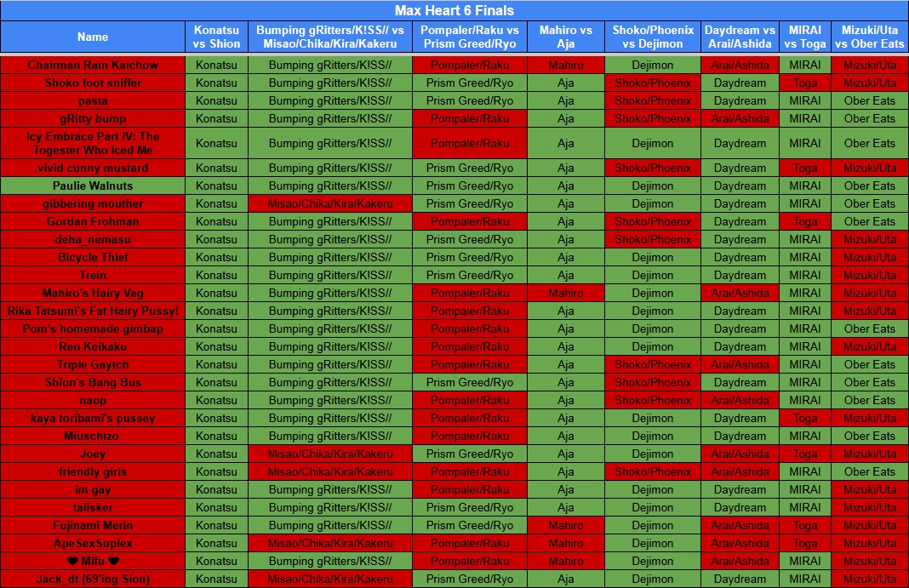Click the Trein name cell
The image size is (909, 588).
click(x=93, y=275)
